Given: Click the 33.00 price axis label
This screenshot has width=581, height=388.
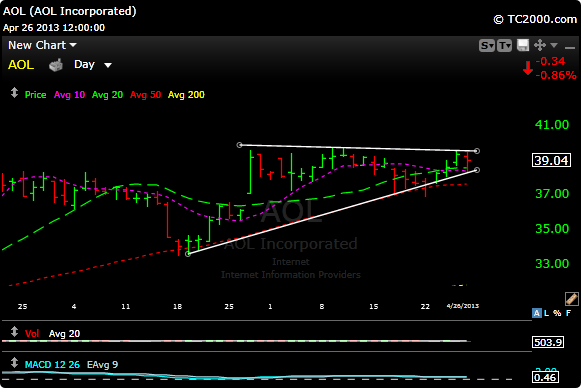Looking at the screenshot, I should click(x=552, y=264).
